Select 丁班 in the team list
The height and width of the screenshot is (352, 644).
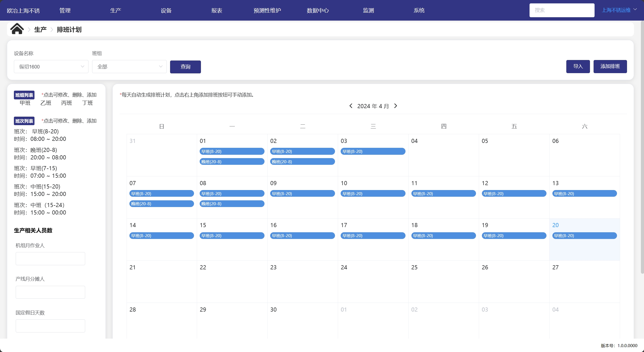[x=87, y=103]
